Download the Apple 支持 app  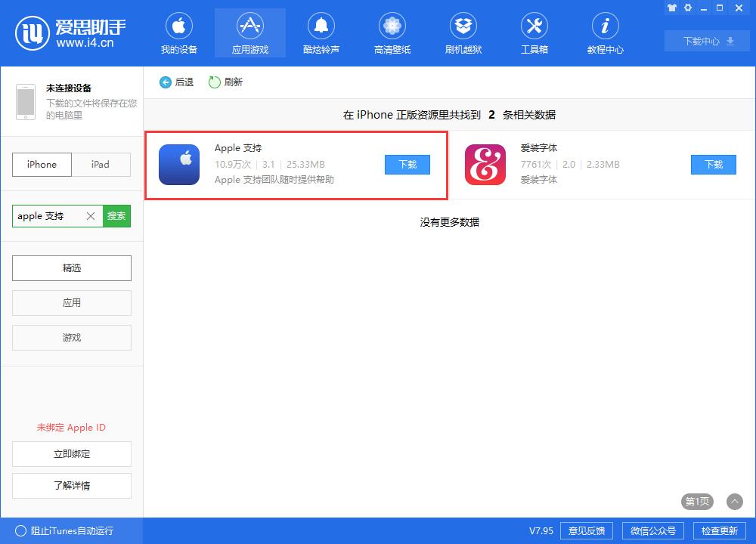click(407, 165)
